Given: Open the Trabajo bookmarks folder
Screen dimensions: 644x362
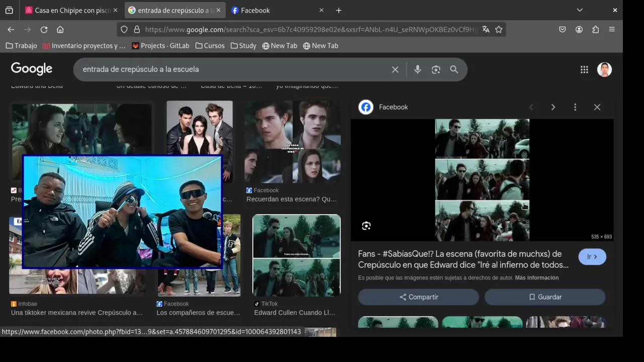Looking at the screenshot, I should 21,46.
